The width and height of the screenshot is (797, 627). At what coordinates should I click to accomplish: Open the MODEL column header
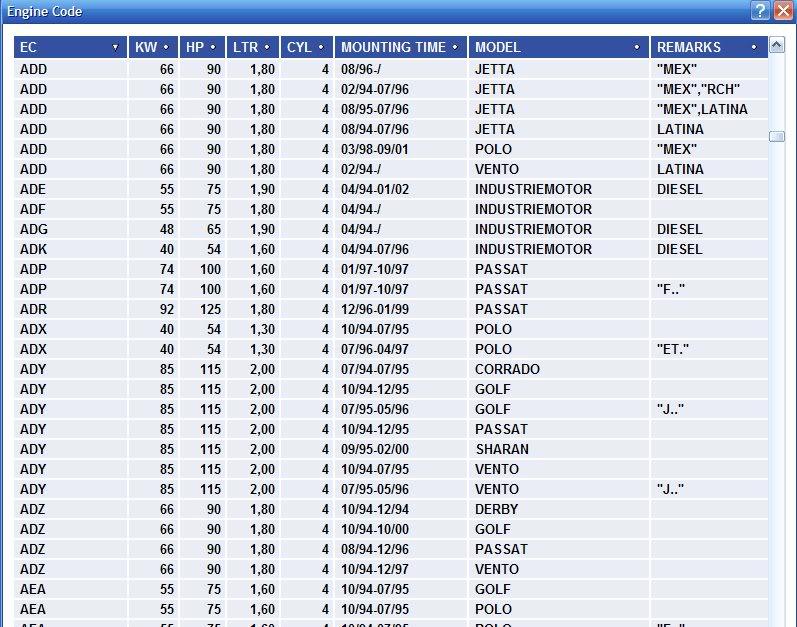(557, 47)
